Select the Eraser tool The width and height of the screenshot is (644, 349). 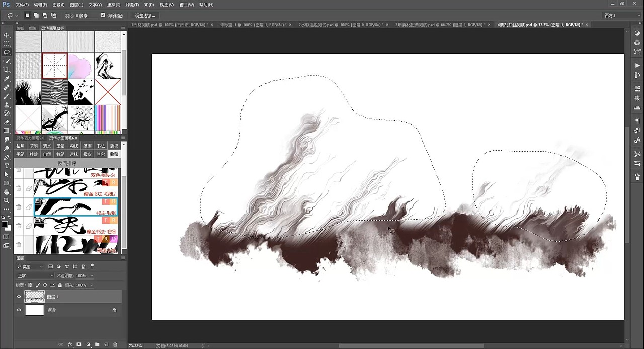coord(7,122)
